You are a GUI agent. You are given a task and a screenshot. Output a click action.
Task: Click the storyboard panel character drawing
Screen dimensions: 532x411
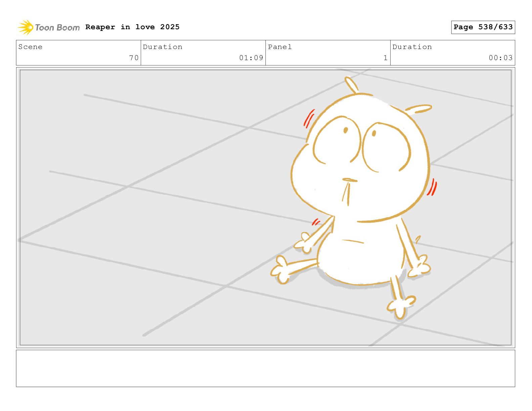tap(354, 198)
